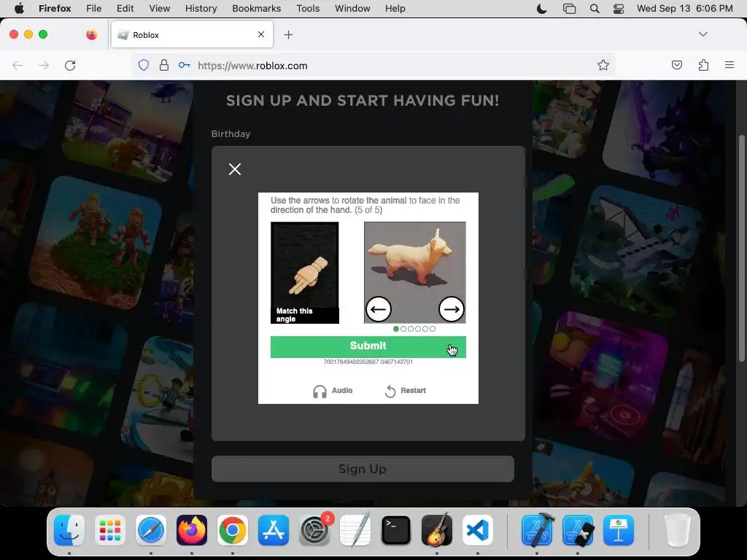Open System Settings from the Dock
747x560 pixels.
(x=314, y=530)
